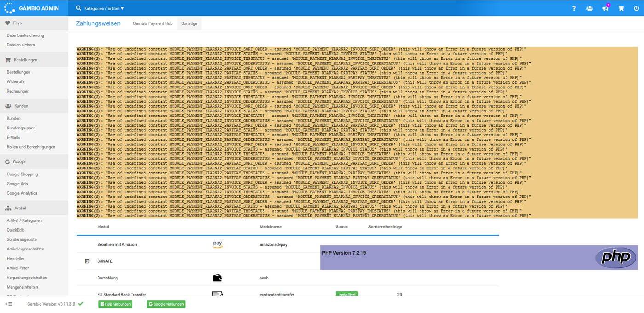Viewport: 644px width, 313px height.
Task: Open Hersteller in the sidebar
Action: point(16,259)
